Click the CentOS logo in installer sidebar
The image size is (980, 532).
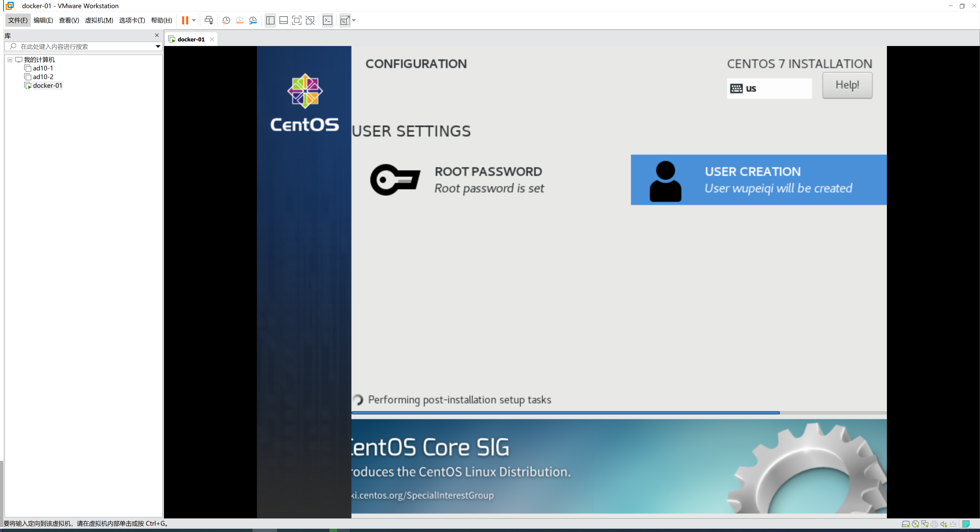[304, 103]
